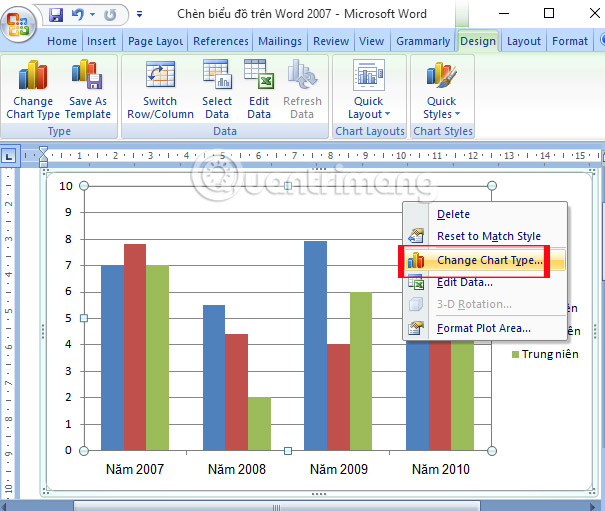Click the horizontal scrollbar thumb

point(277,506)
